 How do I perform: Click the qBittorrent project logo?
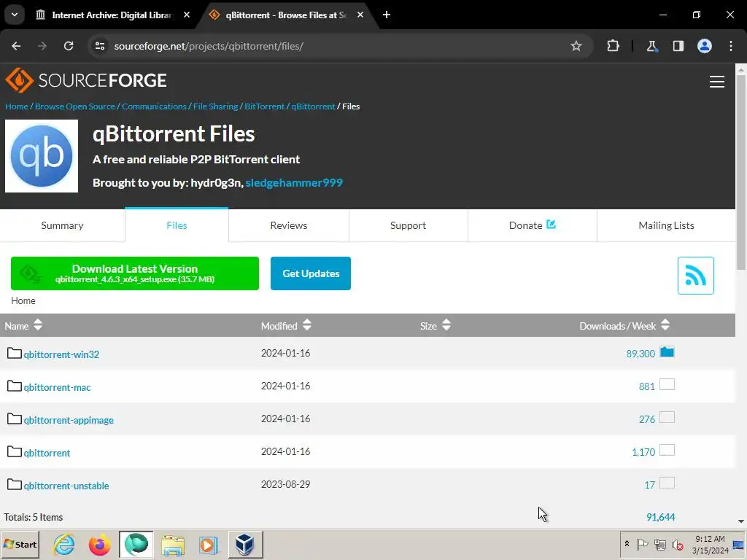pos(42,156)
